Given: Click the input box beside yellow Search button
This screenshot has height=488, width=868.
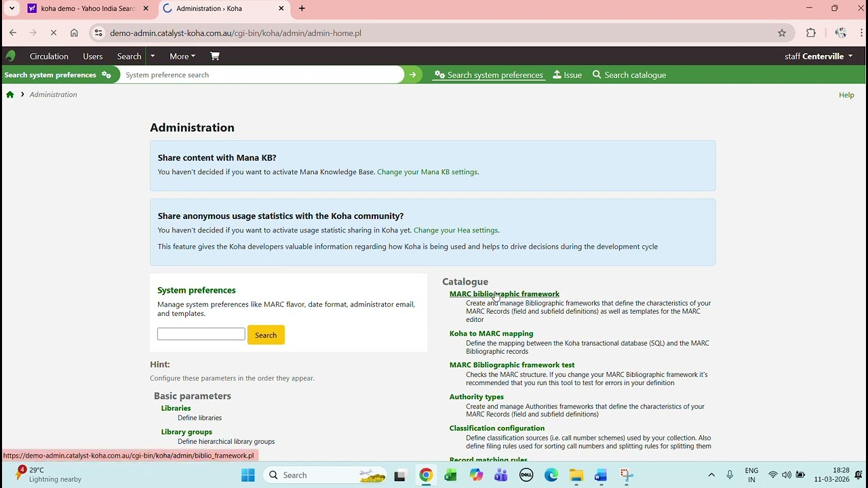Looking at the screenshot, I should 201,334.
